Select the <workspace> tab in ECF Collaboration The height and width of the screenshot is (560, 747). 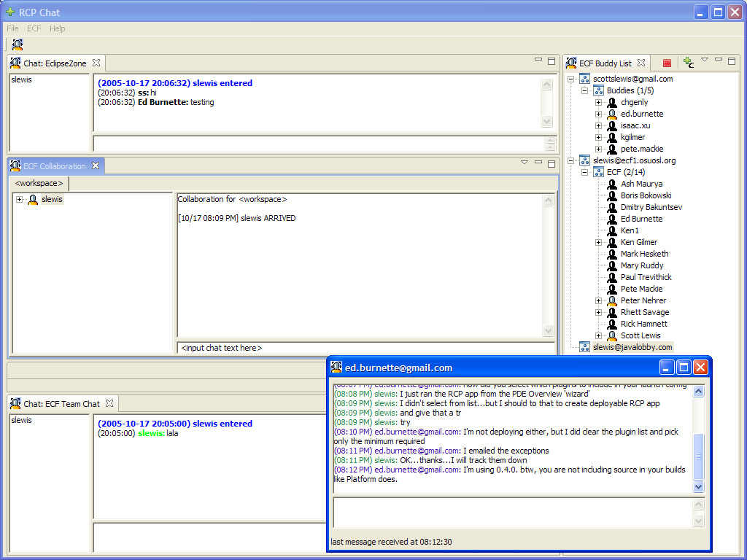[x=39, y=183]
